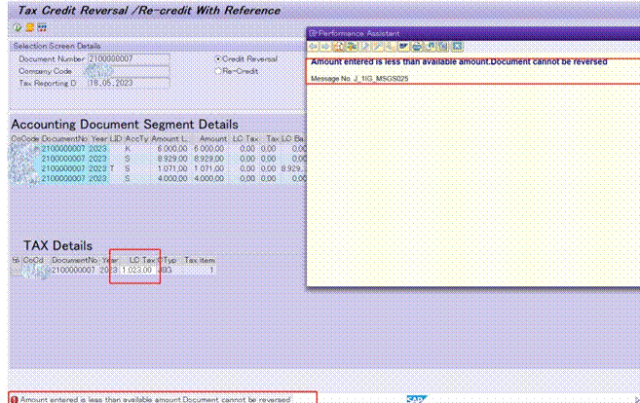Click account type K cell in first row
This screenshot has width=640, height=403.
128,149
